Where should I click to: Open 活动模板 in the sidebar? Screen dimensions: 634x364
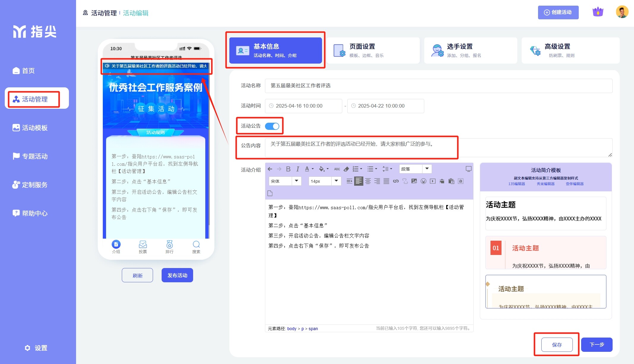[x=30, y=128]
